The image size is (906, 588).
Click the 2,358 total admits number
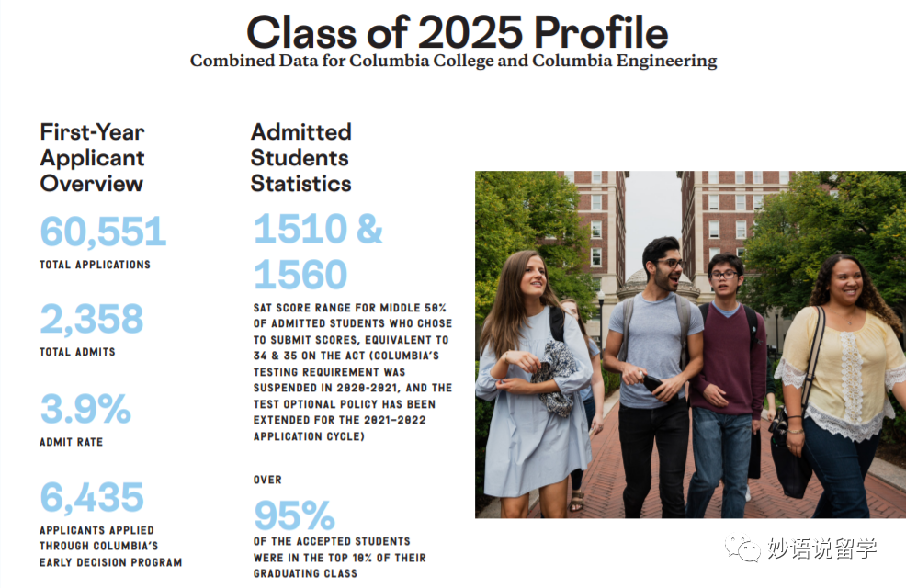(91, 319)
